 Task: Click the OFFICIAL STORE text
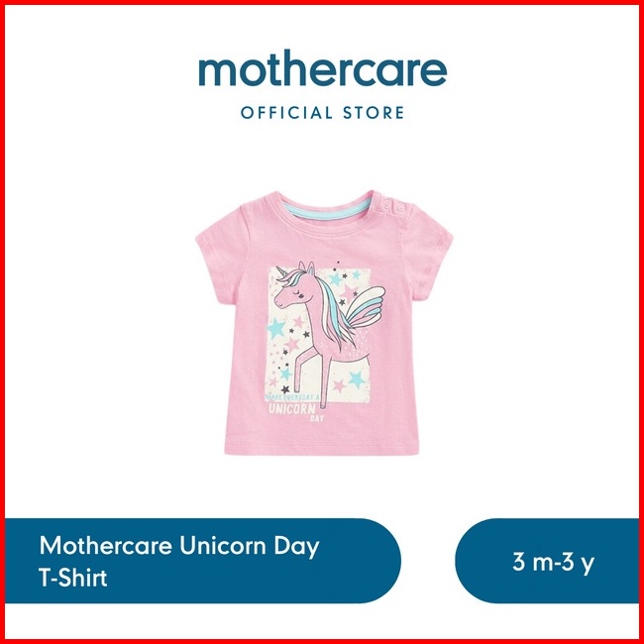pos(322,113)
